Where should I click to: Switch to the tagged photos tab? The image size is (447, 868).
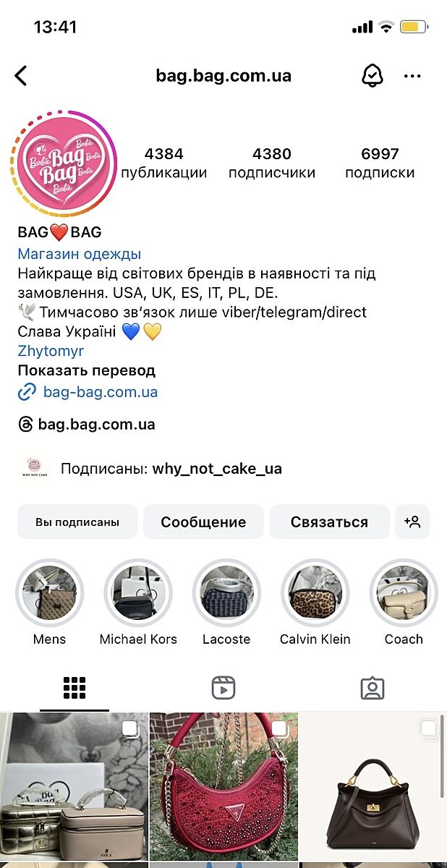pos(372,688)
